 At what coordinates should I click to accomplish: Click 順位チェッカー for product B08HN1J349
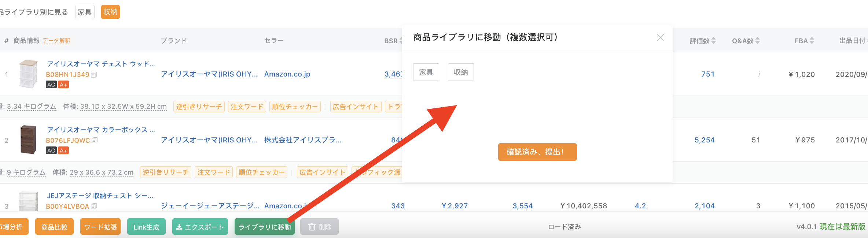click(295, 107)
